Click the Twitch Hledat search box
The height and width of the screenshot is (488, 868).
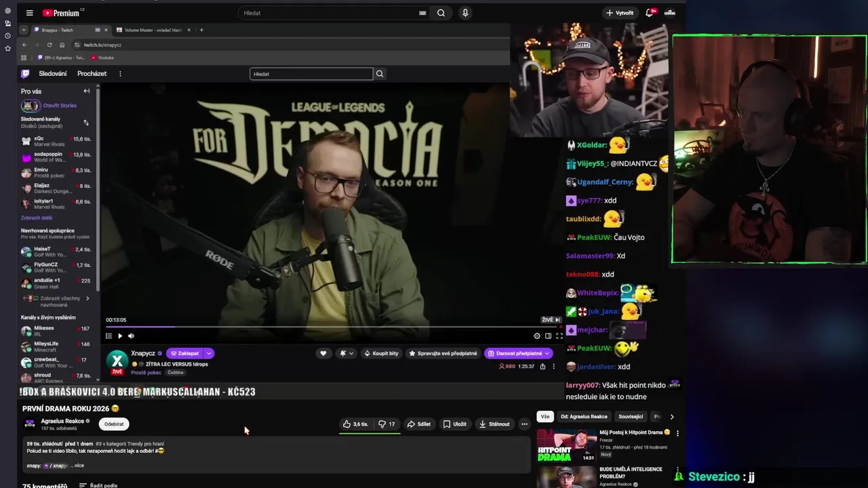tap(311, 74)
